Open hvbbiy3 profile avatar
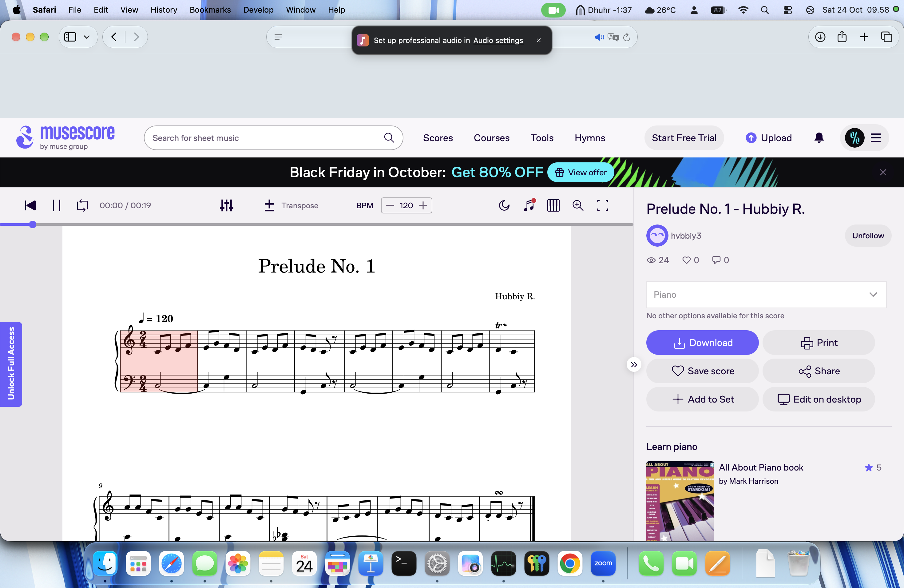This screenshot has height=588, width=904. (657, 236)
